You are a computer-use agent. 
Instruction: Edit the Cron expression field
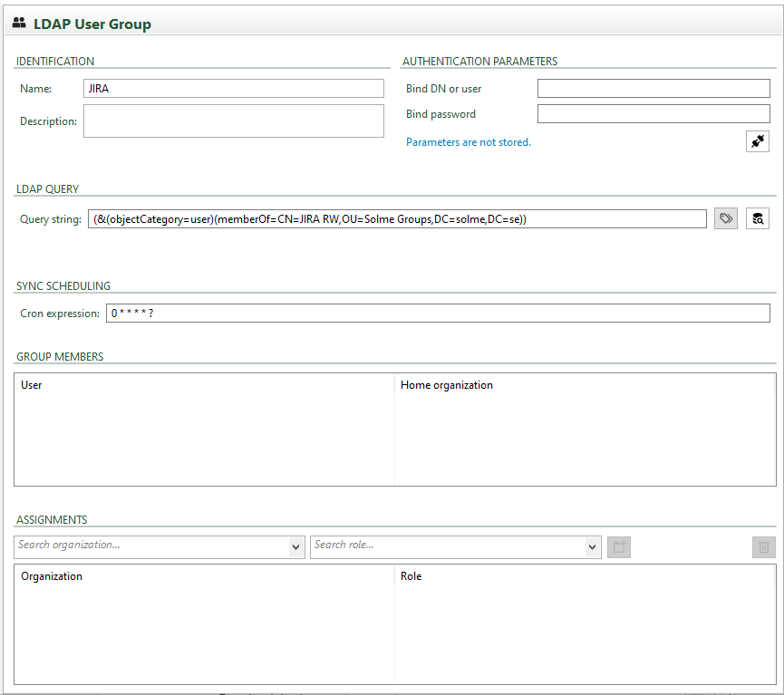click(x=437, y=313)
